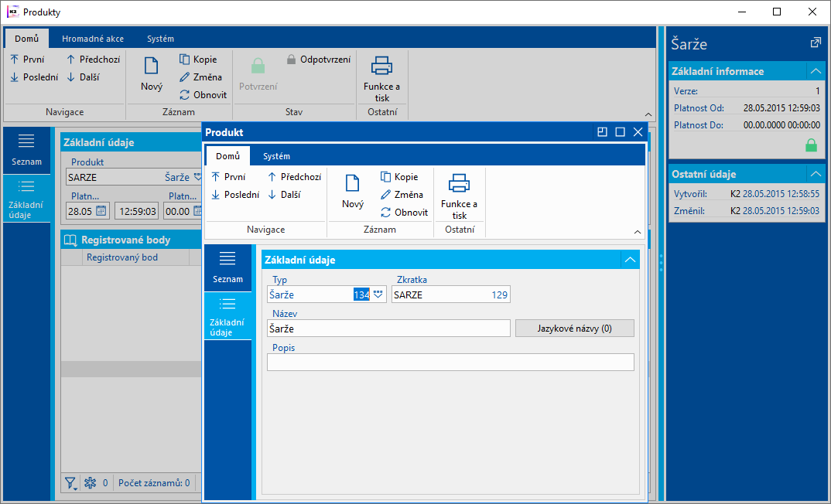This screenshot has width=831, height=504.
Task: Open Základní údaje in Produkty sidebar
Action: (x=26, y=199)
